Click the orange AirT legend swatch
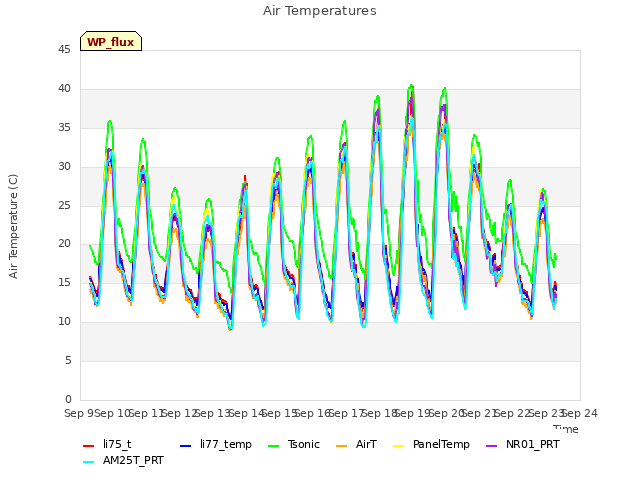This screenshot has height=480, width=640. 342,446
